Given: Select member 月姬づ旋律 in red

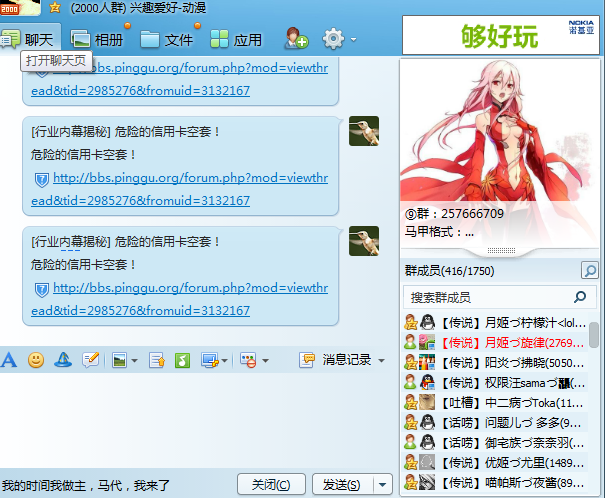Looking at the screenshot, I should [496, 342].
